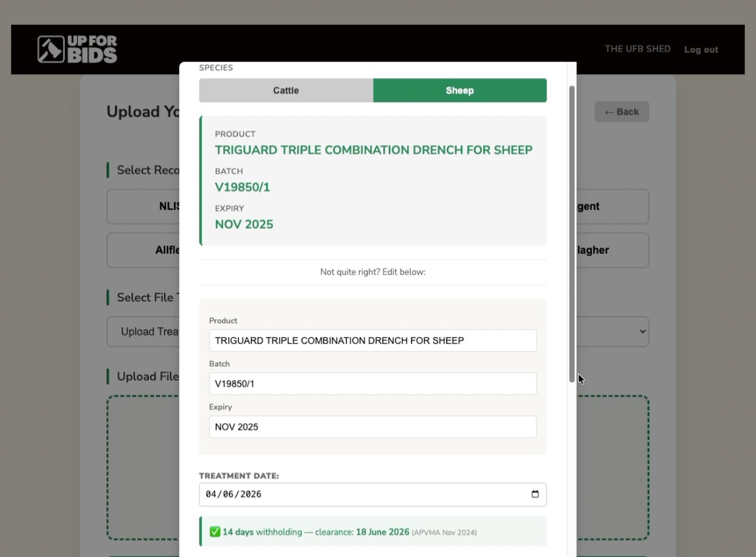Click the Up For Bids logo
The width and height of the screenshot is (756, 557).
pos(77,49)
